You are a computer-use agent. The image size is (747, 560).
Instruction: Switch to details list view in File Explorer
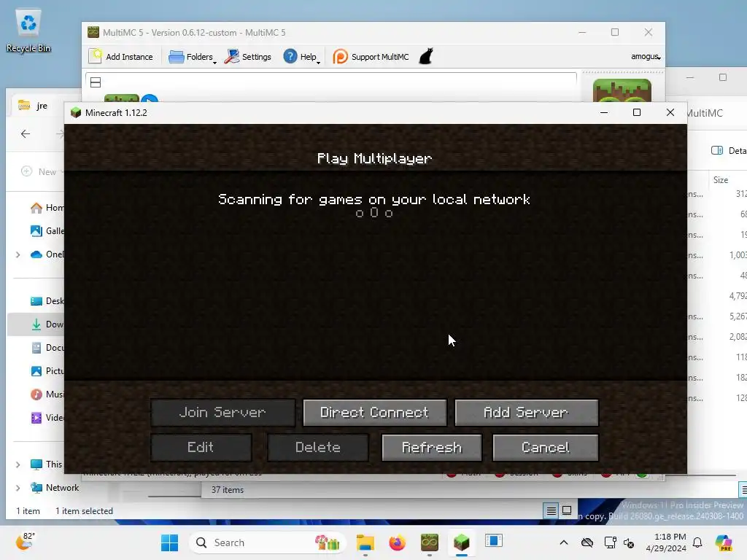click(x=551, y=511)
